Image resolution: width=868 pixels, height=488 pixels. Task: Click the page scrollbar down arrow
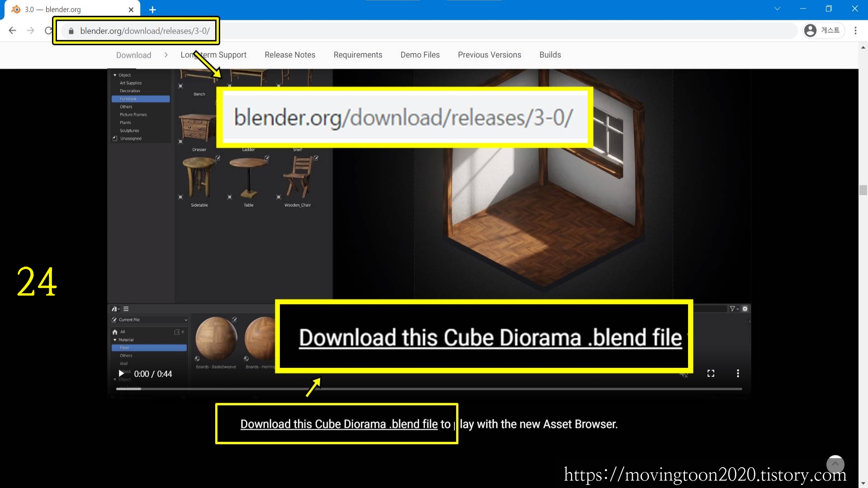pos(863,483)
